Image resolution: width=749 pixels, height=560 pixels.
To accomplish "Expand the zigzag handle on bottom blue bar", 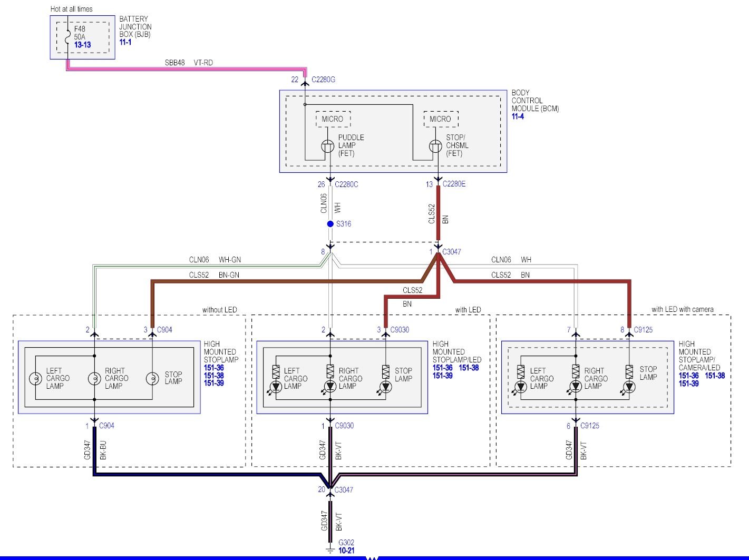I will [x=372, y=557].
